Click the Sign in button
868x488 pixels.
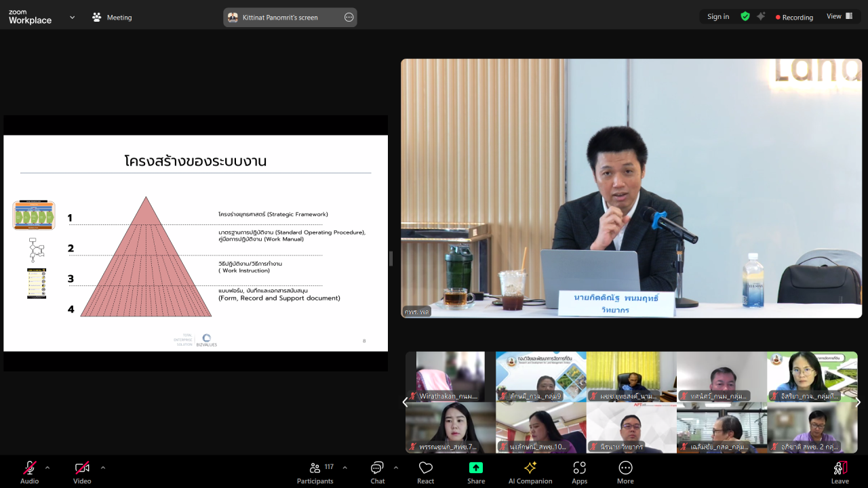718,17
